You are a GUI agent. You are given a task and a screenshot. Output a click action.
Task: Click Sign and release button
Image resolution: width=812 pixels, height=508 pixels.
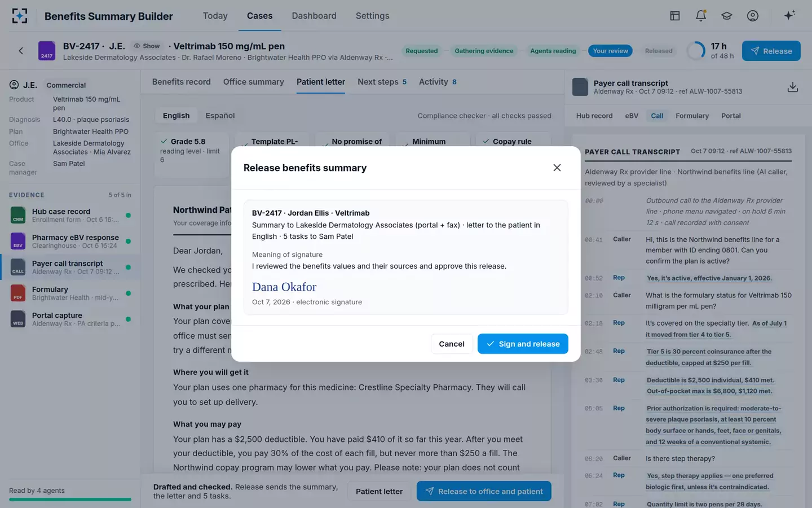(x=523, y=344)
